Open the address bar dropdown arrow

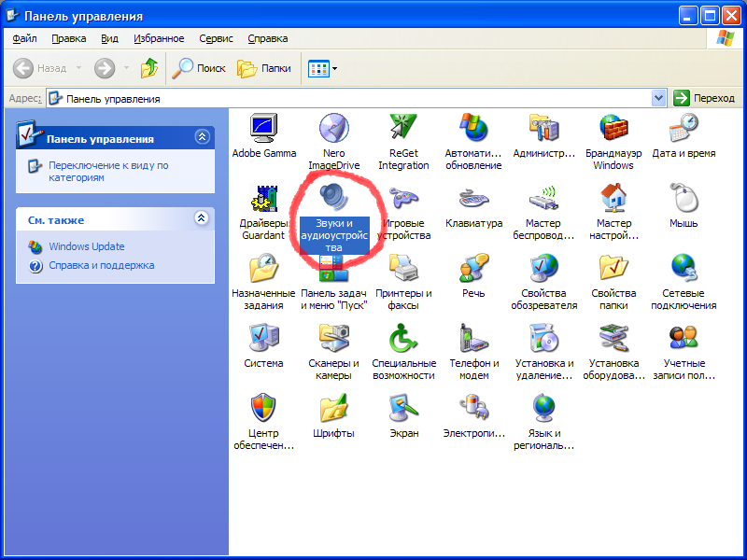coord(658,99)
